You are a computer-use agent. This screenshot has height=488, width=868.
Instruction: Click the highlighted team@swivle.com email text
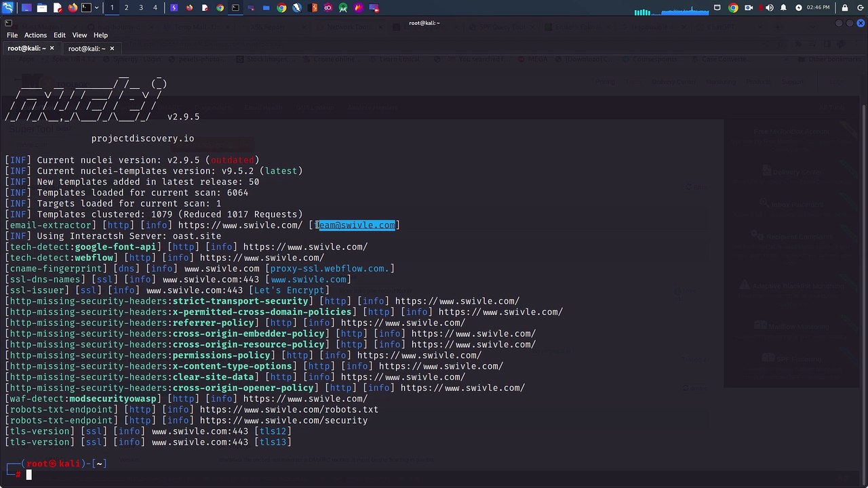point(357,225)
